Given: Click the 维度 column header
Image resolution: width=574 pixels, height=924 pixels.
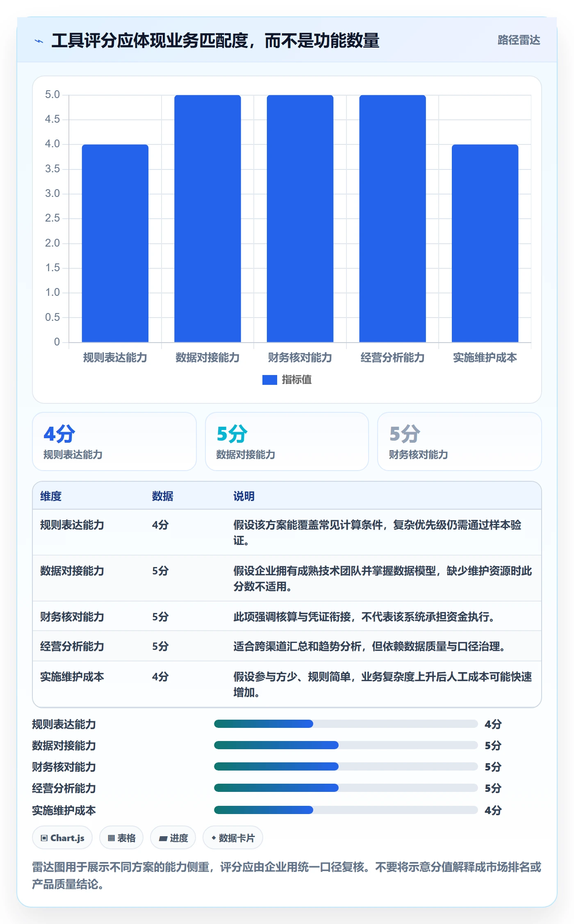Looking at the screenshot, I should tap(51, 496).
